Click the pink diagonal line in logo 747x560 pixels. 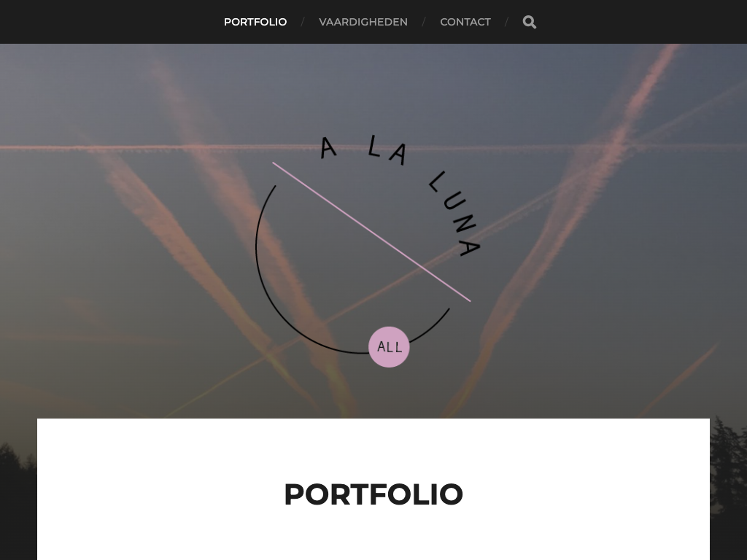click(x=371, y=232)
